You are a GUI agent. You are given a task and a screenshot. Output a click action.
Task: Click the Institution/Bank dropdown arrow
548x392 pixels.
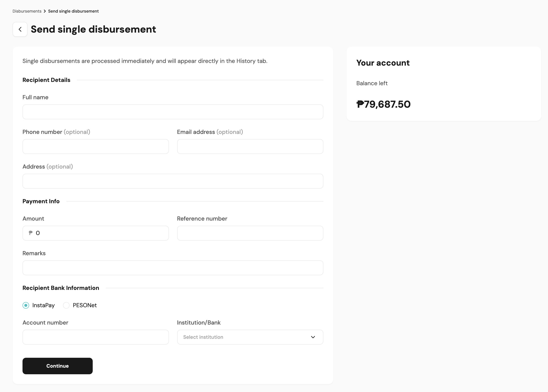point(313,337)
